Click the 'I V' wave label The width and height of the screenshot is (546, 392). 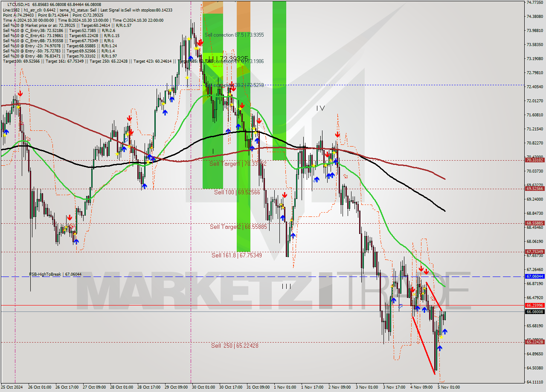point(320,109)
